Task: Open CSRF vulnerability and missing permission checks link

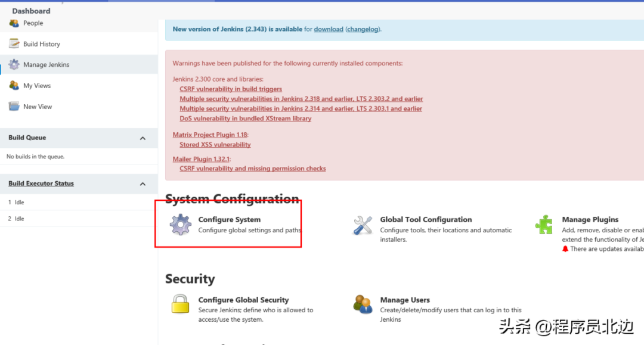Action: [x=253, y=169]
